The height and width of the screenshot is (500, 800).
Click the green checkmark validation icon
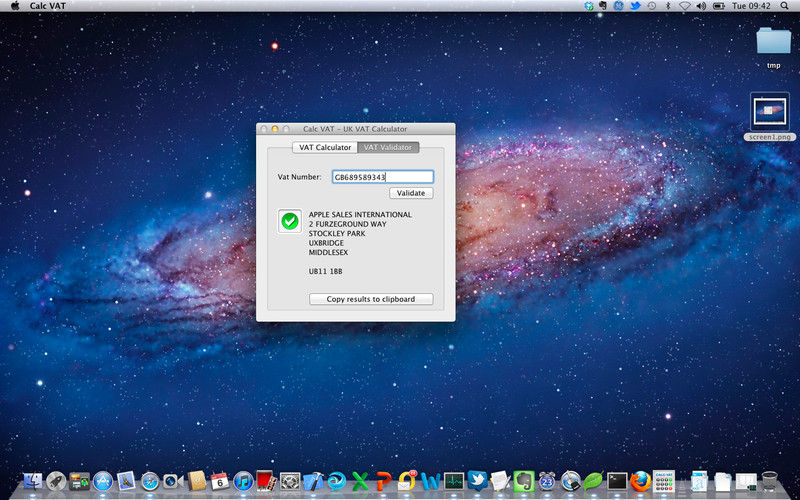pos(290,221)
